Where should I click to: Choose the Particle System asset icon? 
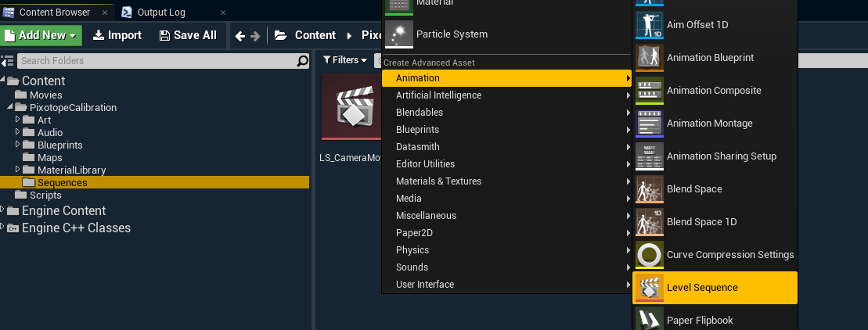(x=398, y=34)
